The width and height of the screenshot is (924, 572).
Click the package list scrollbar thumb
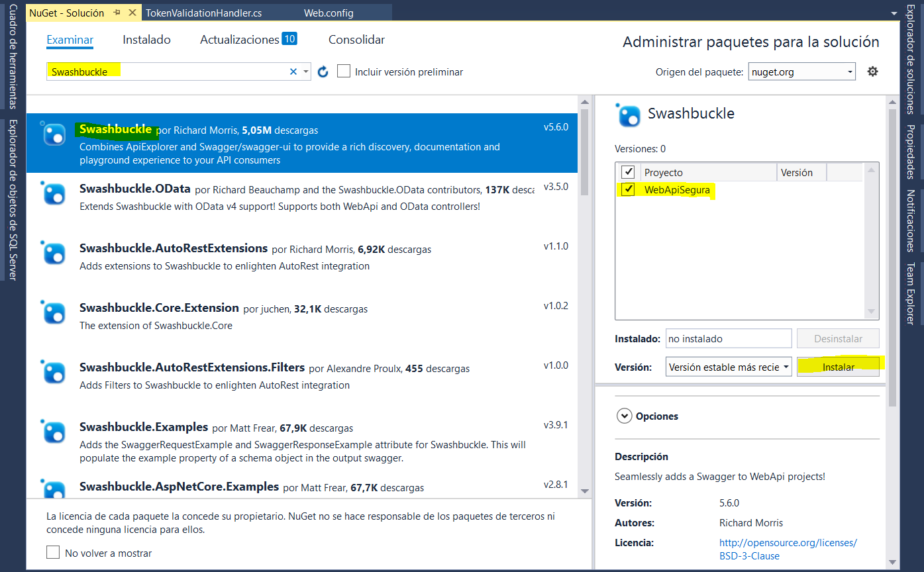584,152
